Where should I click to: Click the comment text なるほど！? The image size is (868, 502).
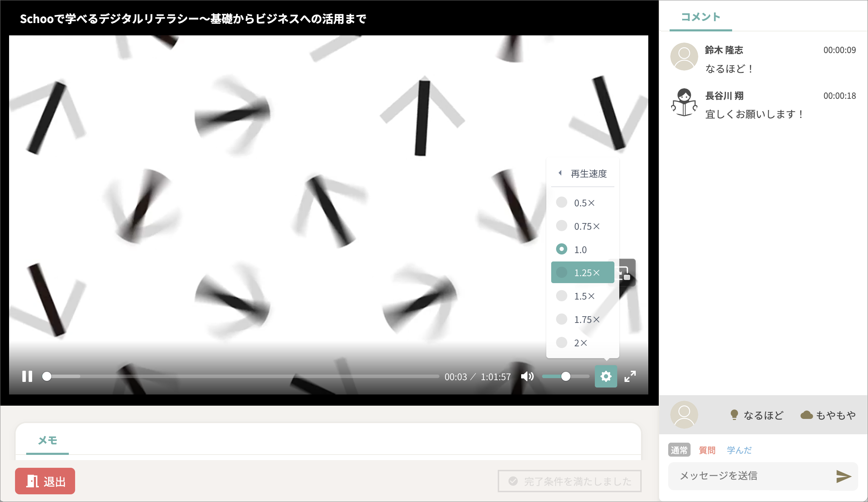pos(729,69)
